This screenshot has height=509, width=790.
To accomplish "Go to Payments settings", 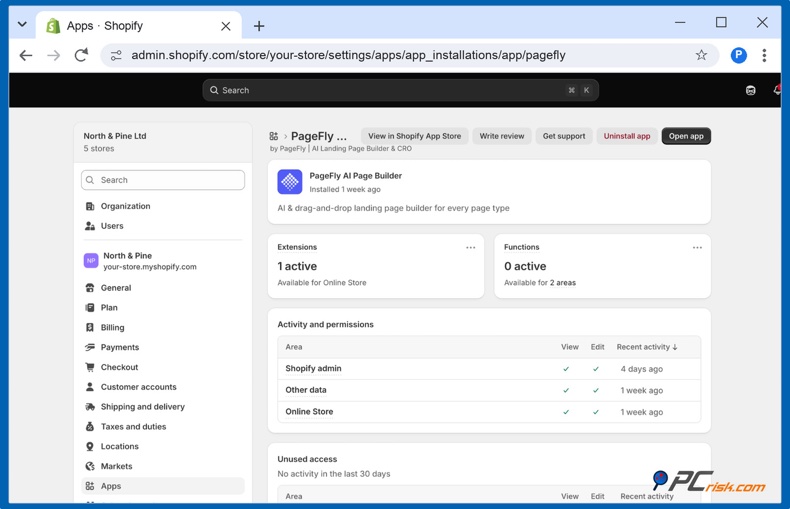I will tap(163, 347).
